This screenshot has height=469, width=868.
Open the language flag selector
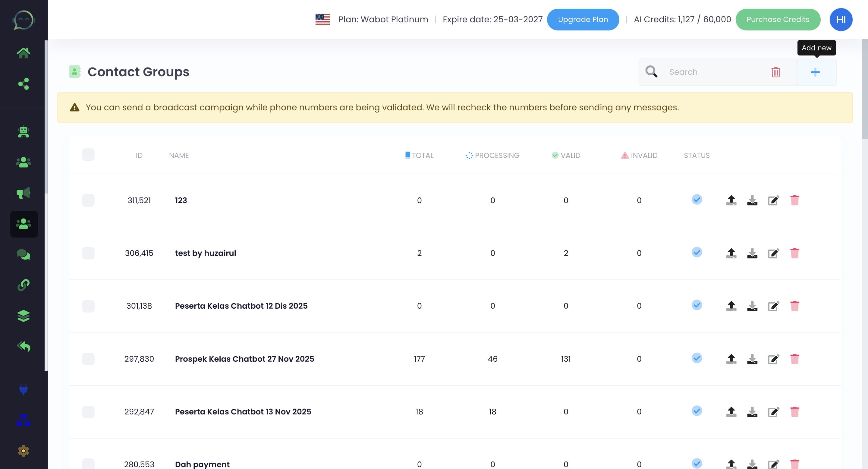click(322, 20)
